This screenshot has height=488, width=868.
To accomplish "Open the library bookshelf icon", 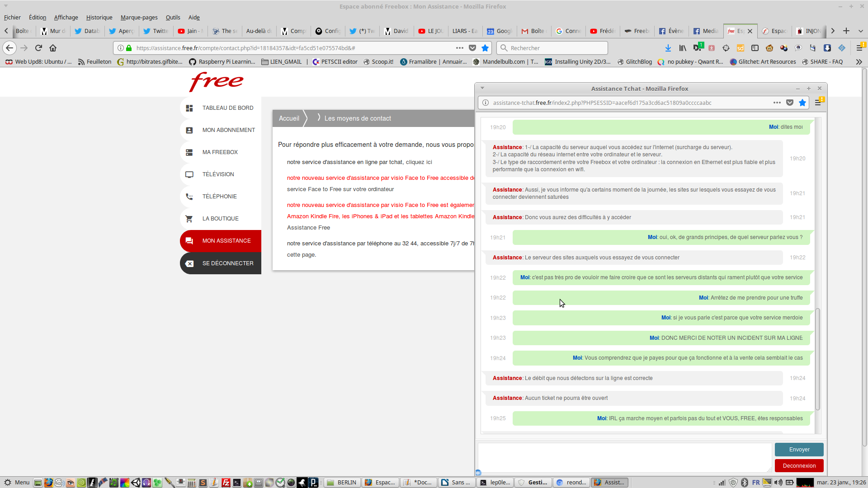I will coord(683,48).
